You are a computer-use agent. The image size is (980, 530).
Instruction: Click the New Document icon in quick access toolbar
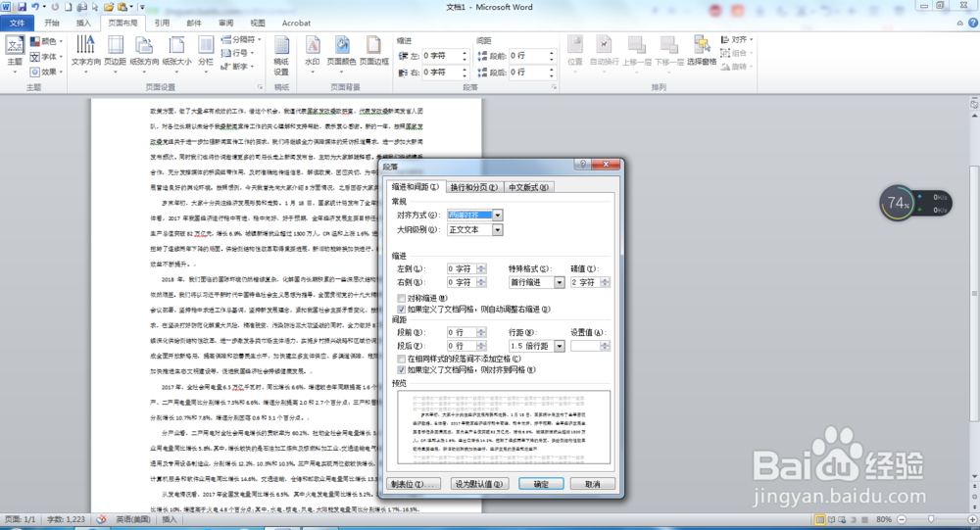coord(69,7)
